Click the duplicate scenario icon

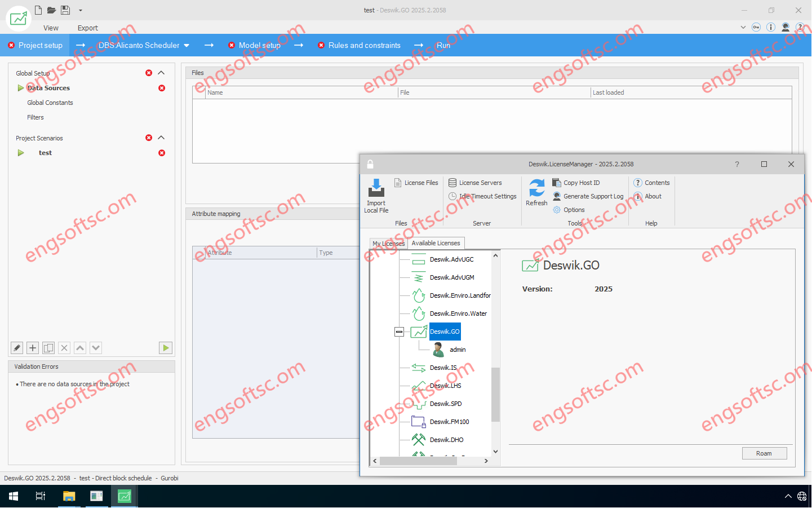pyautogui.click(x=48, y=348)
